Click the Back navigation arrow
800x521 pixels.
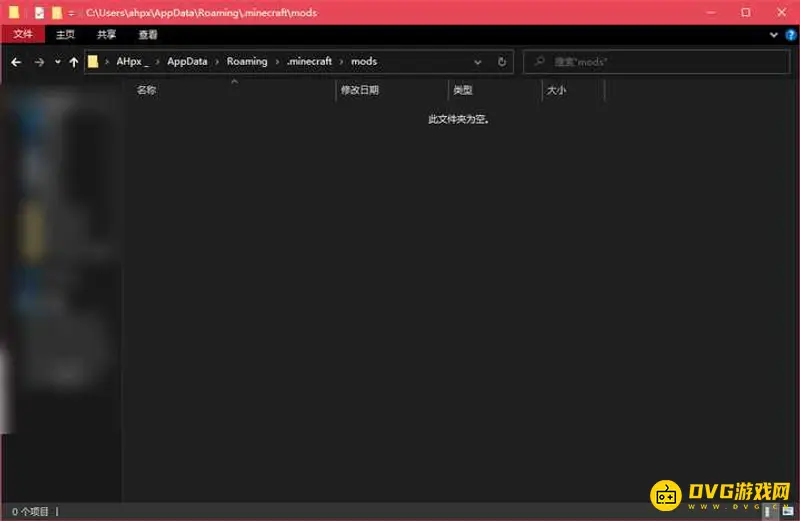(16, 62)
